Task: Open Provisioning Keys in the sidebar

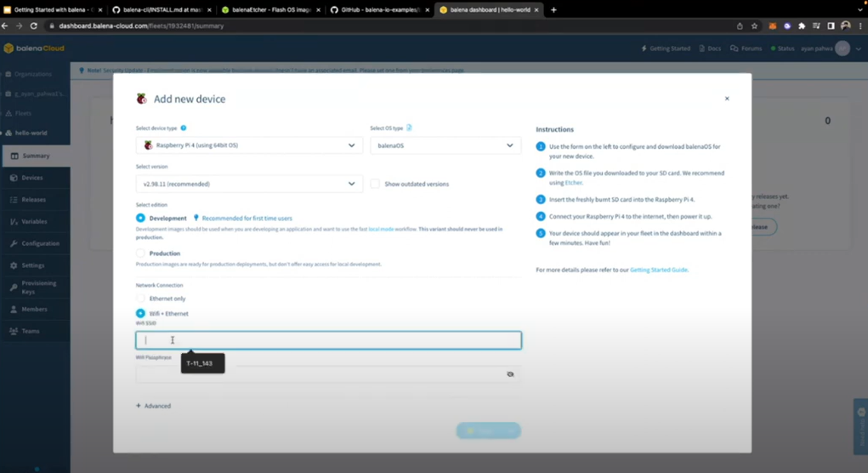Action: [35, 288]
